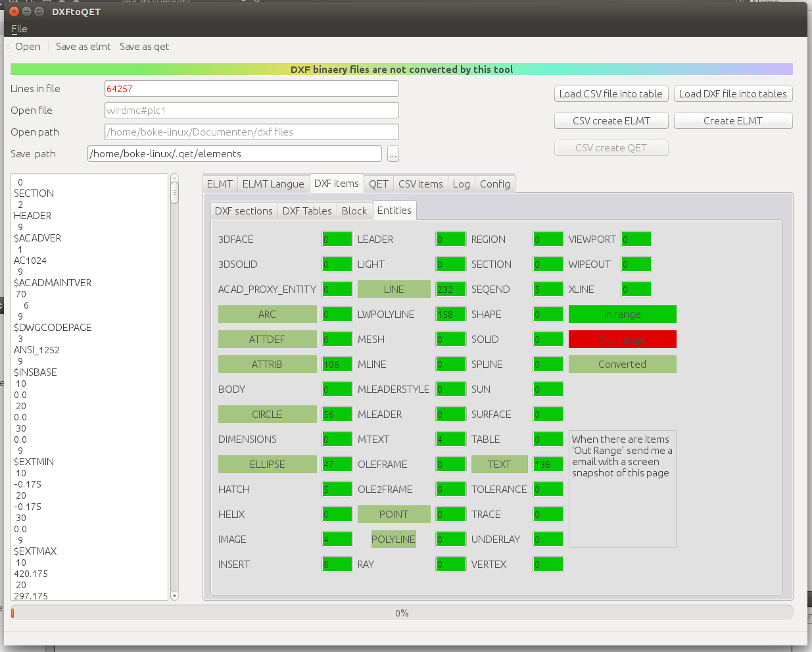Open the File menu
Image resolution: width=812 pixels, height=652 pixels.
coord(20,29)
